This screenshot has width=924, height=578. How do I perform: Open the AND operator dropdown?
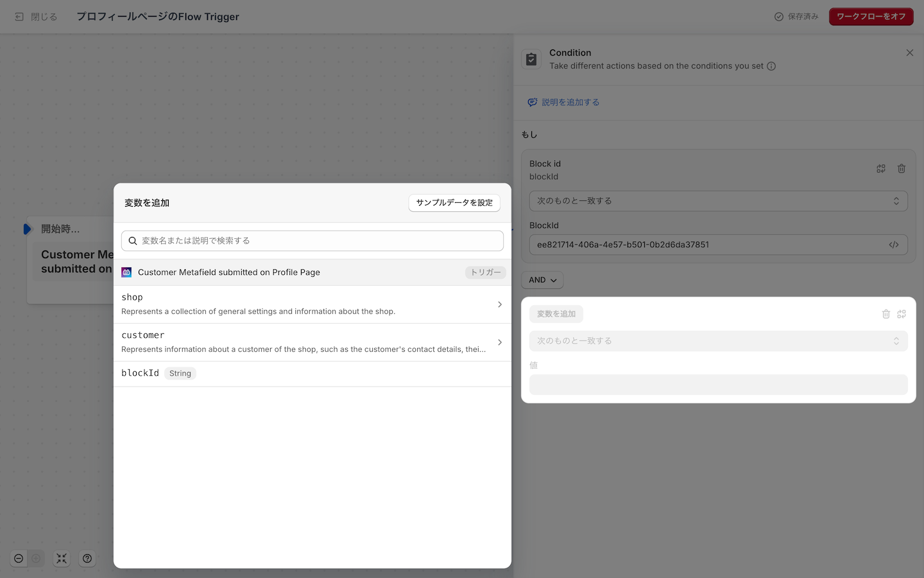tap(542, 280)
